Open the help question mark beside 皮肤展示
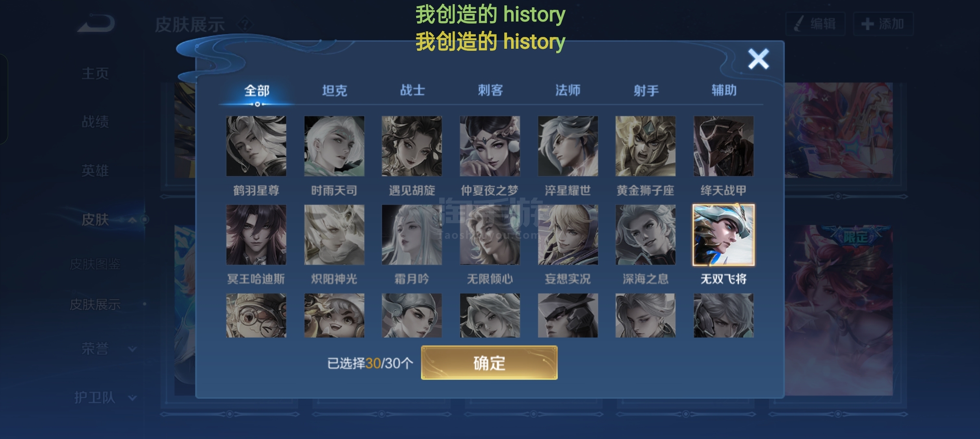 point(245,24)
